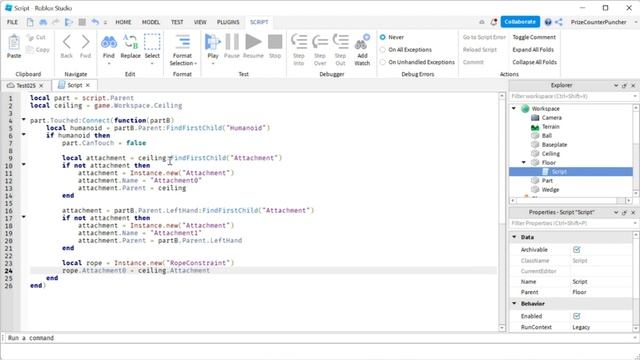Click Reload Script action
The height and width of the screenshot is (360, 640).
[x=480, y=50]
